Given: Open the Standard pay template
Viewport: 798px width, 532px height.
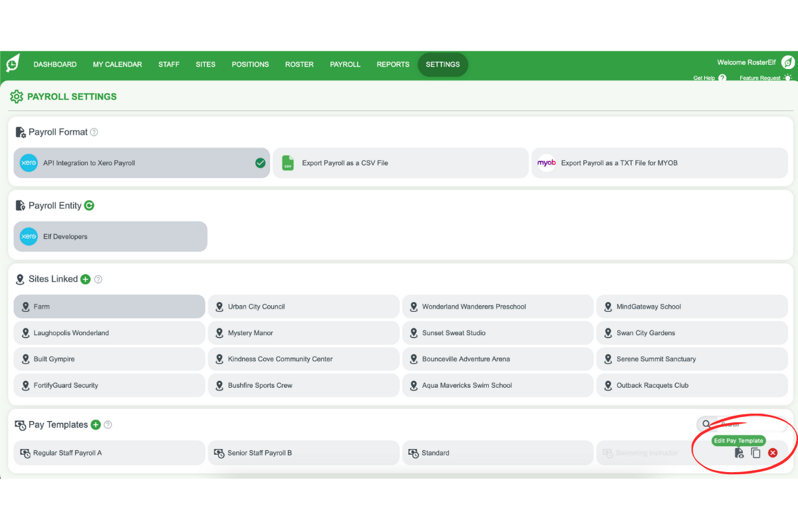Looking at the screenshot, I should coord(497,452).
